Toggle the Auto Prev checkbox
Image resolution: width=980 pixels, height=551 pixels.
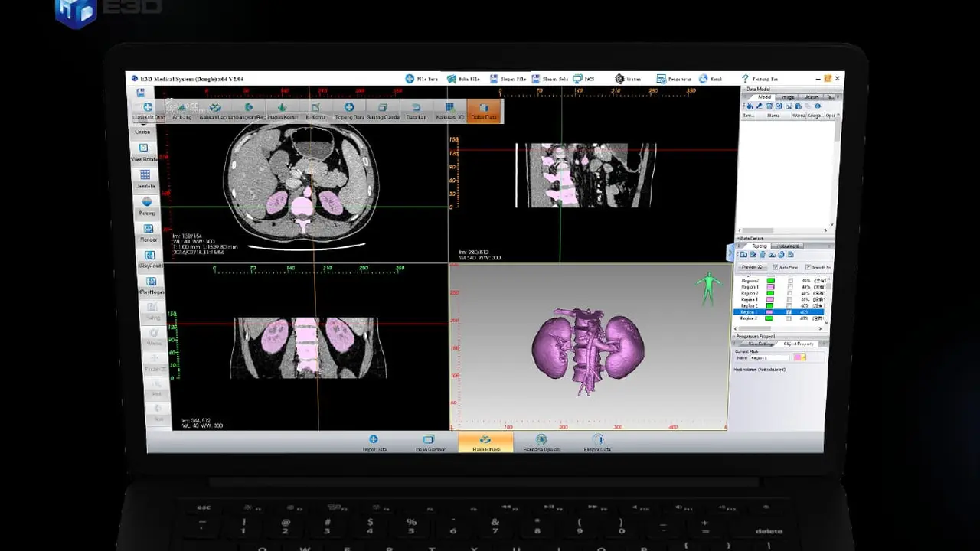coord(776,267)
